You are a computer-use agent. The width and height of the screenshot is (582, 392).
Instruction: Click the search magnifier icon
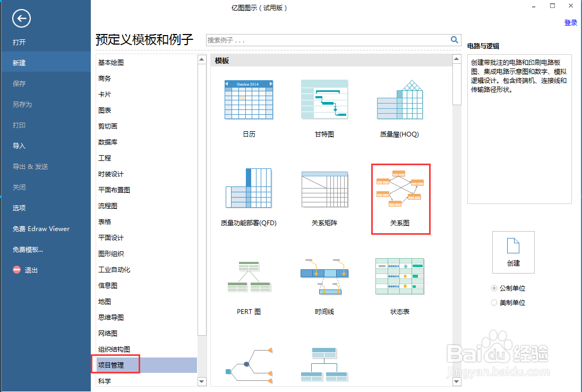[x=455, y=40]
